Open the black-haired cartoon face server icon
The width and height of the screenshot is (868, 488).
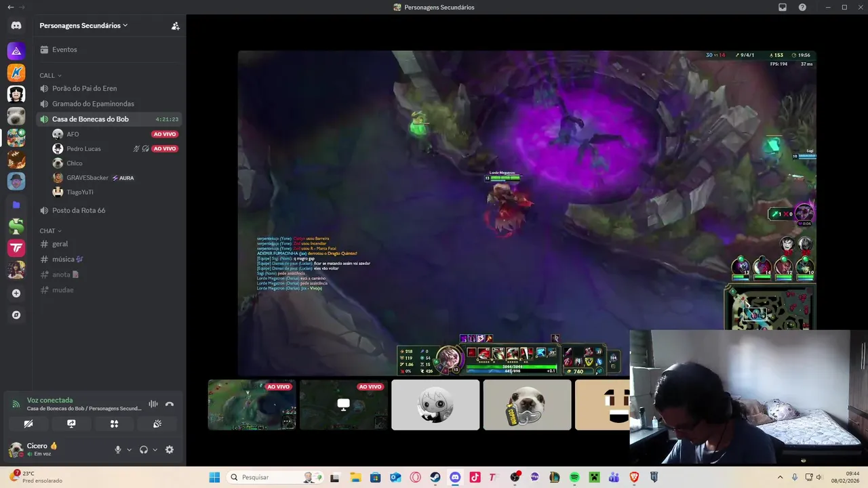16,94
